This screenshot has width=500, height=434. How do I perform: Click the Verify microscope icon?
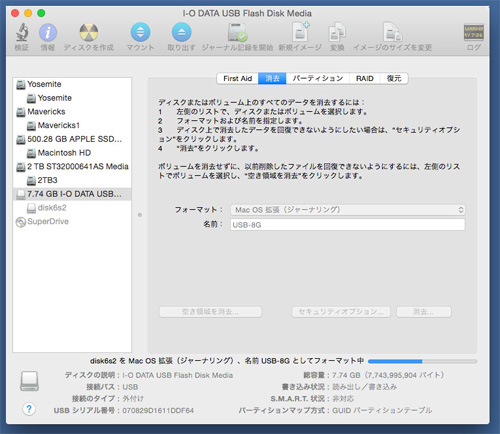tap(22, 33)
